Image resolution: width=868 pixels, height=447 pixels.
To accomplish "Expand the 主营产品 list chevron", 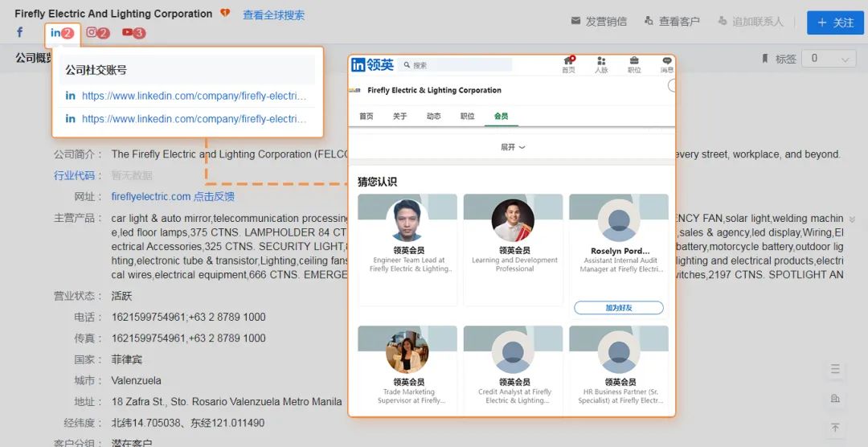I will [853, 219].
